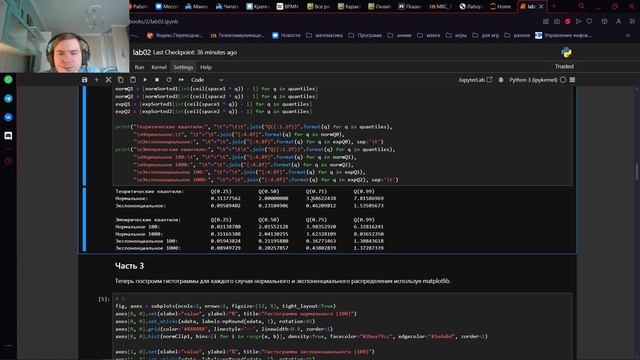Paste cell from clipboard
The width and height of the screenshot is (640, 360).
coord(133,80)
